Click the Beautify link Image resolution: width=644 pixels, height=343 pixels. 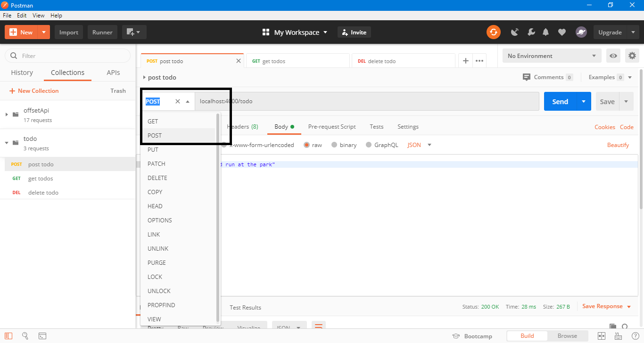618,145
